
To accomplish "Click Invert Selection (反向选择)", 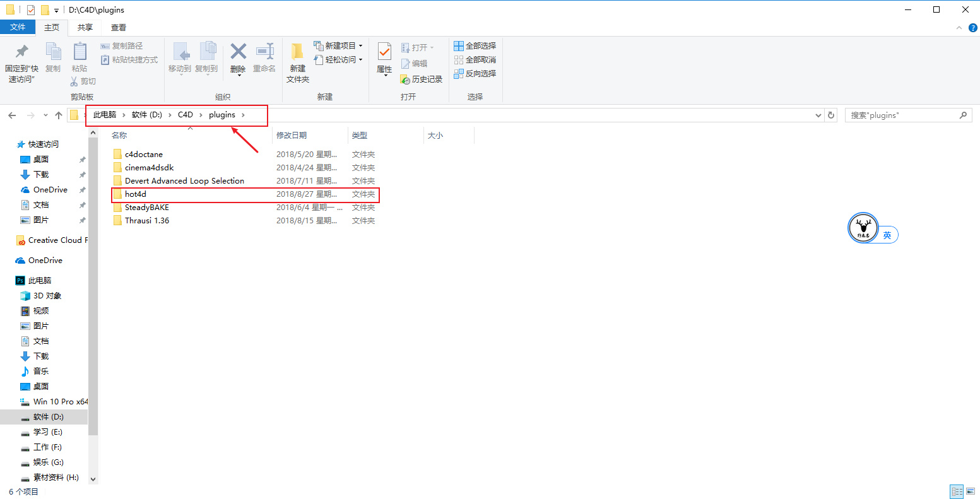I will point(475,74).
